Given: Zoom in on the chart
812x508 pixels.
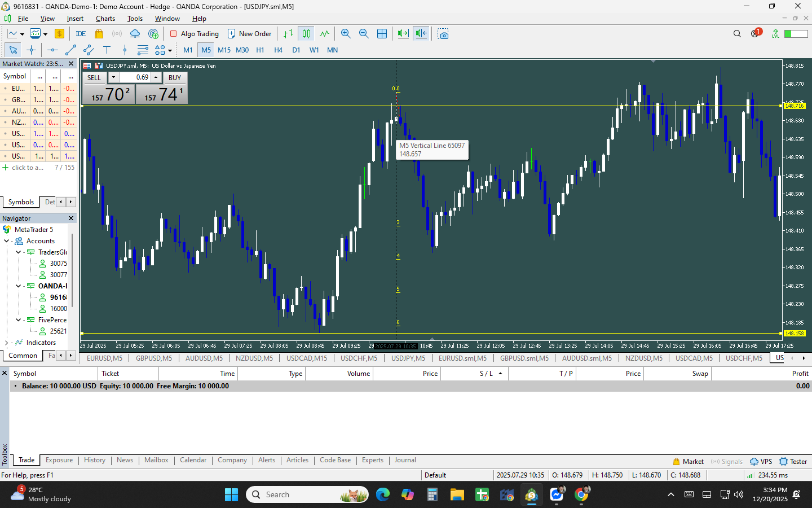Looking at the screenshot, I should tap(346, 34).
